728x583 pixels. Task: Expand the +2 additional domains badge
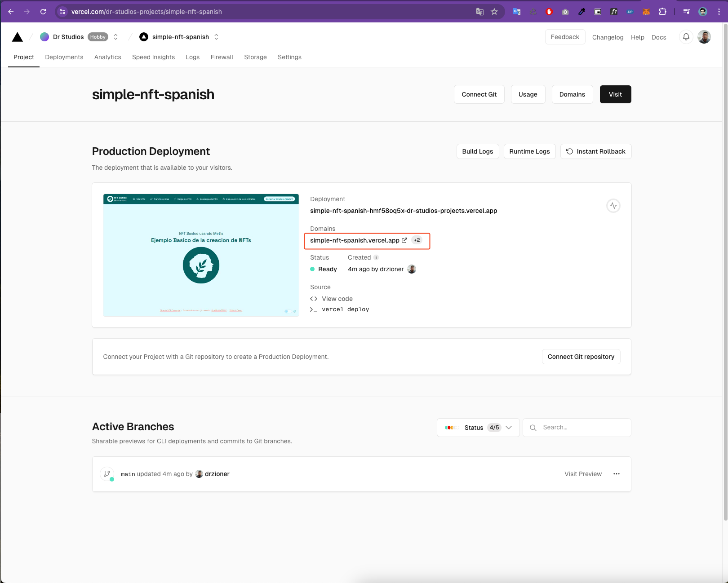point(417,240)
